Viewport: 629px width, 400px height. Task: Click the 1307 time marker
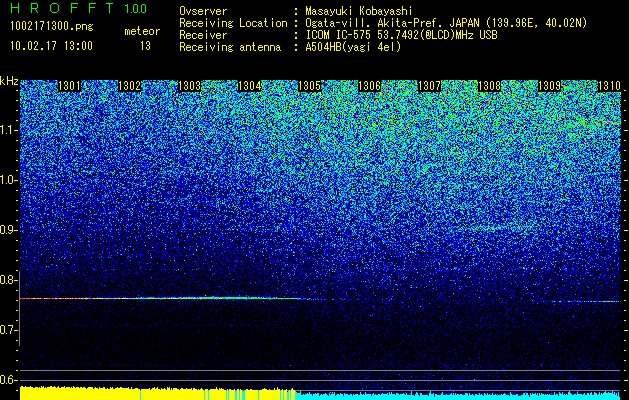coord(429,86)
